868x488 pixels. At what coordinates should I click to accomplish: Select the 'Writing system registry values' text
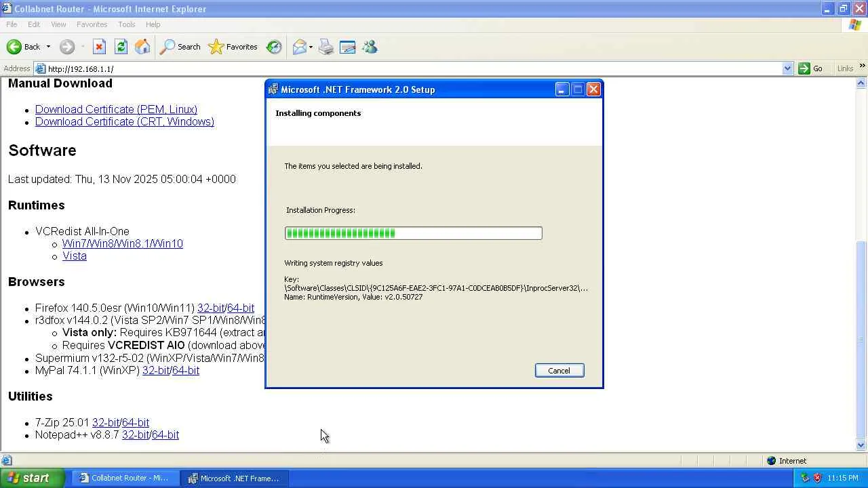(334, 263)
